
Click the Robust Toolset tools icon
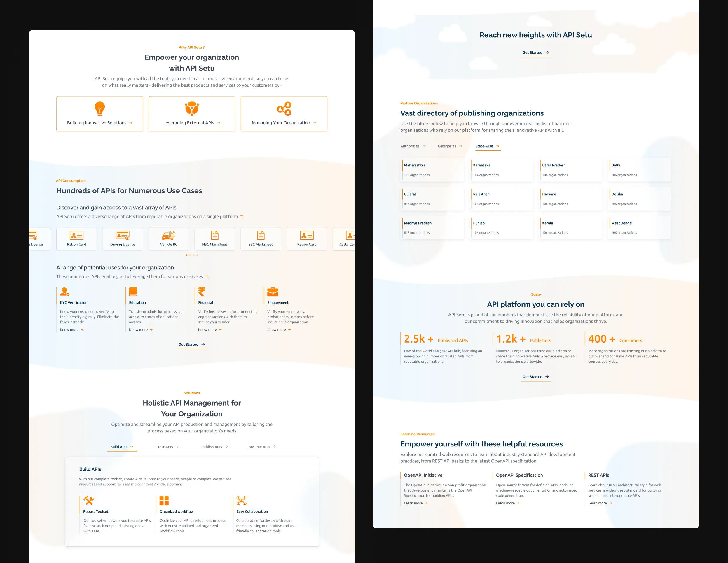(x=89, y=500)
